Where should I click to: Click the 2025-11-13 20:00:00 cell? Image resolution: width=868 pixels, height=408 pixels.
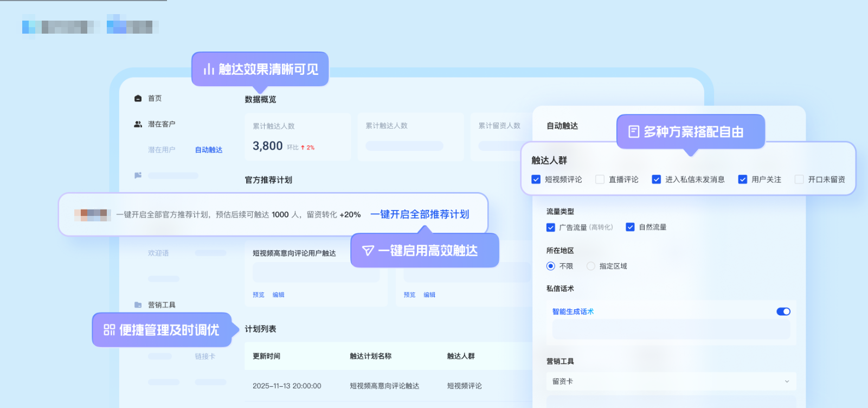point(287,386)
